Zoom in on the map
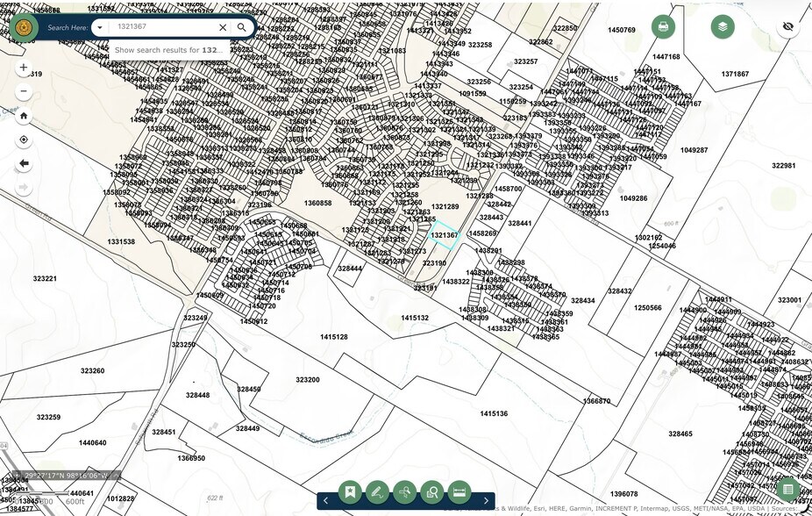The height and width of the screenshot is (516, 812). coord(24,68)
